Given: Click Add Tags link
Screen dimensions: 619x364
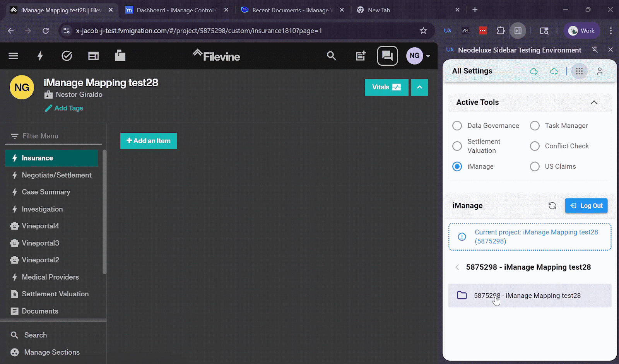Looking at the screenshot, I should click(64, 108).
